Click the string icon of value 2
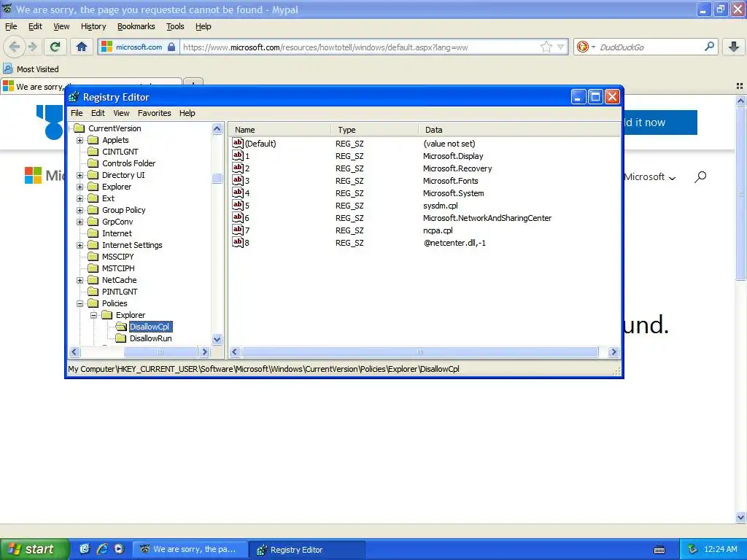The image size is (747, 560). pyautogui.click(x=238, y=168)
